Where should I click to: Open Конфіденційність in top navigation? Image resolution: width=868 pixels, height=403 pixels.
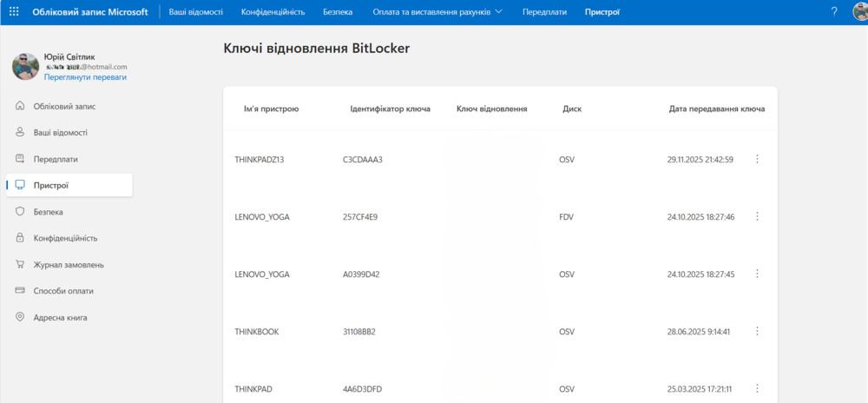(273, 11)
